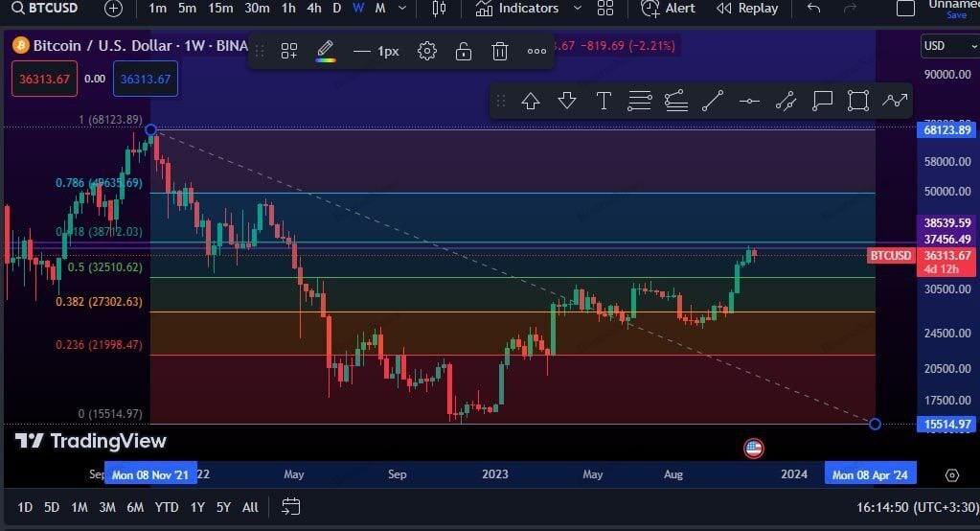
Task: Undo the last action
Action: (x=813, y=8)
